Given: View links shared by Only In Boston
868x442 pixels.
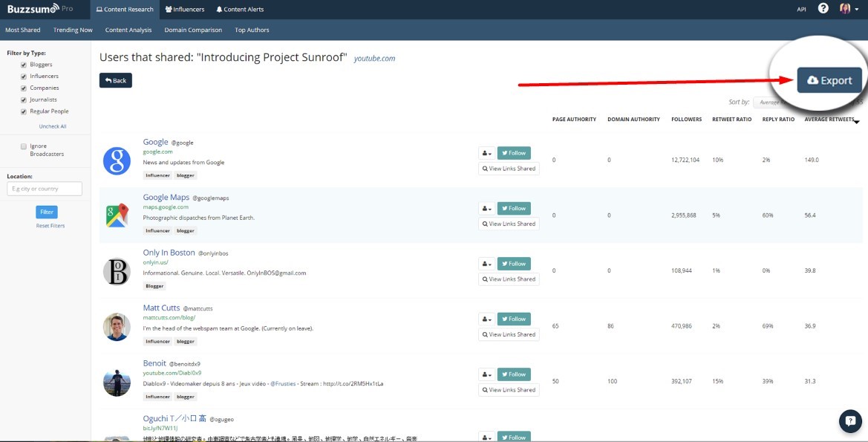Looking at the screenshot, I should [x=509, y=279].
